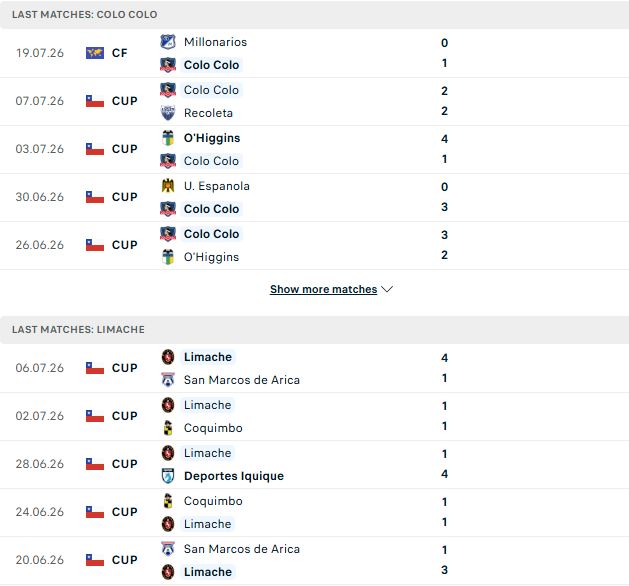Image resolution: width=629 pixels, height=586 pixels.
Task: Select the Last Matches: Colo Colo header
Action: (314, 14)
